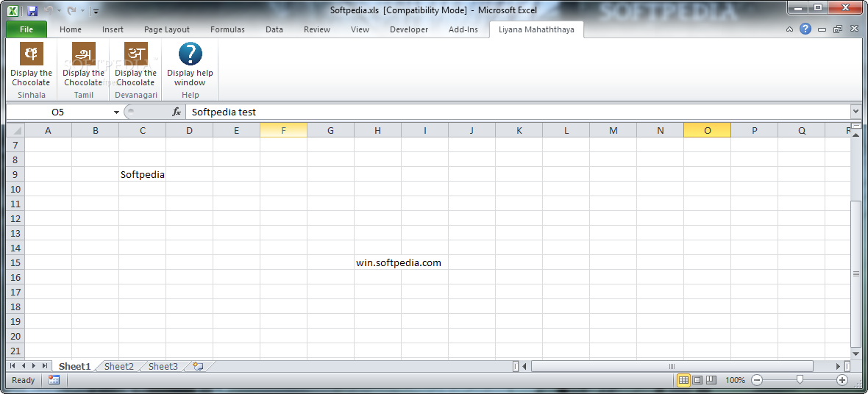Select row 15 header
868x394 pixels.
(15, 263)
